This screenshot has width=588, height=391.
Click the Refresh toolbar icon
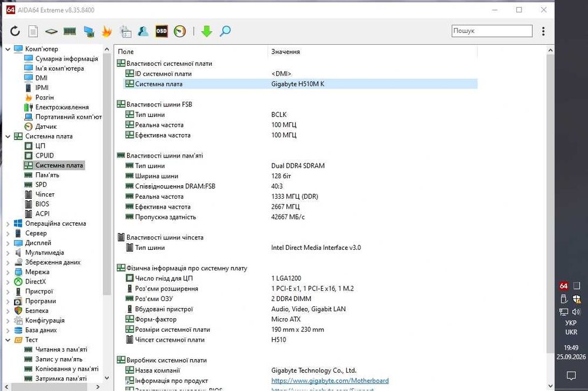tap(15, 31)
